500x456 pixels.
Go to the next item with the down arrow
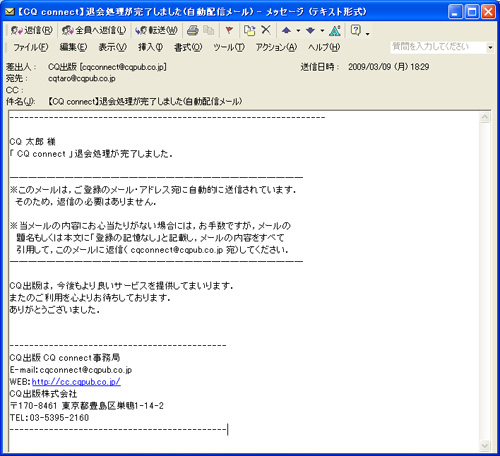(310, 31)
